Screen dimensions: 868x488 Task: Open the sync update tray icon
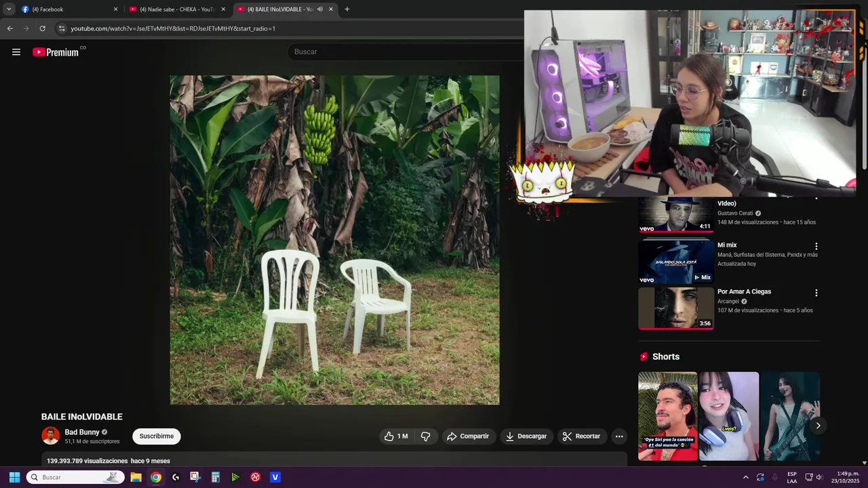[x=760, y=477]
